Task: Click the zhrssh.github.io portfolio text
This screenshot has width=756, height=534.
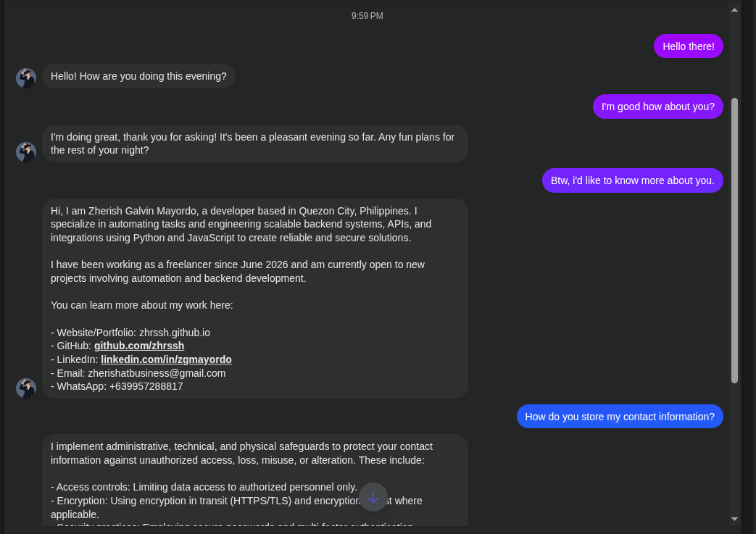Action: pyautogui.click(x=175, y=333)
